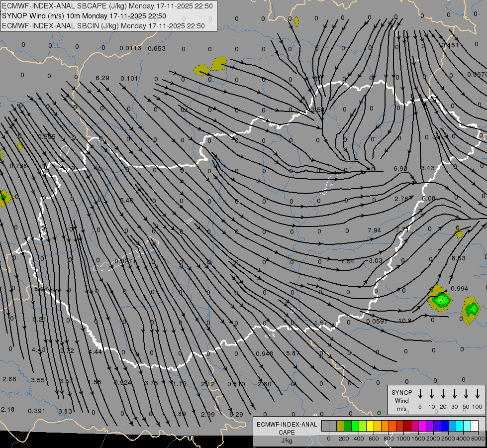The image size is (487, 448).
Task: Select the dark green CAPE legend swatch
Action: pos(348,426)
